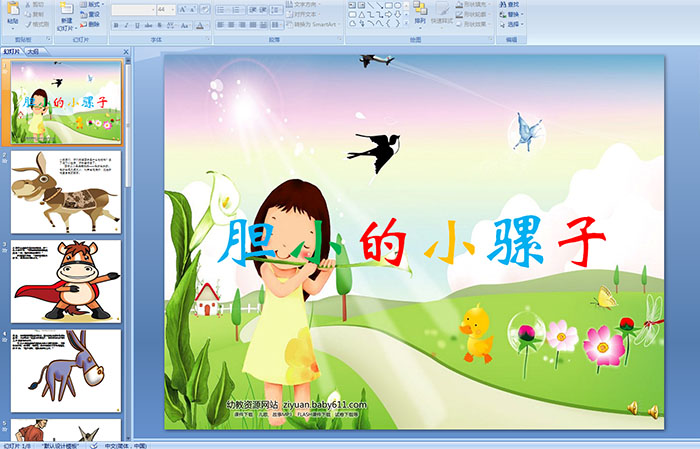Expand the Layout (版式) dropdown
Viewport: 700px width, 449px height.
tap(91, 4)
